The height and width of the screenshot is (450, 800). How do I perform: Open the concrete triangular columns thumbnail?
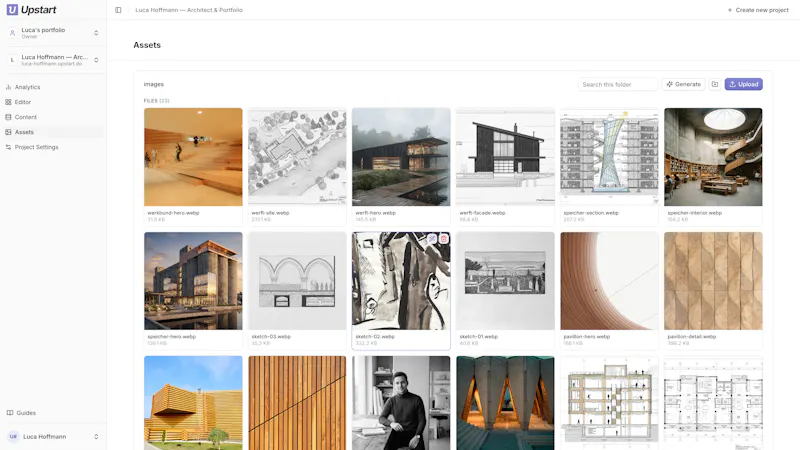tap(505, 403)
